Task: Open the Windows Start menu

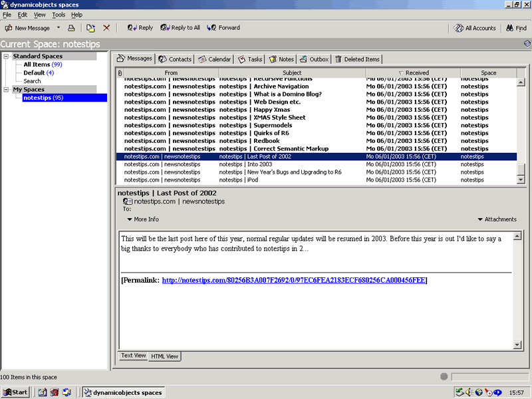Action: point(15,392)
